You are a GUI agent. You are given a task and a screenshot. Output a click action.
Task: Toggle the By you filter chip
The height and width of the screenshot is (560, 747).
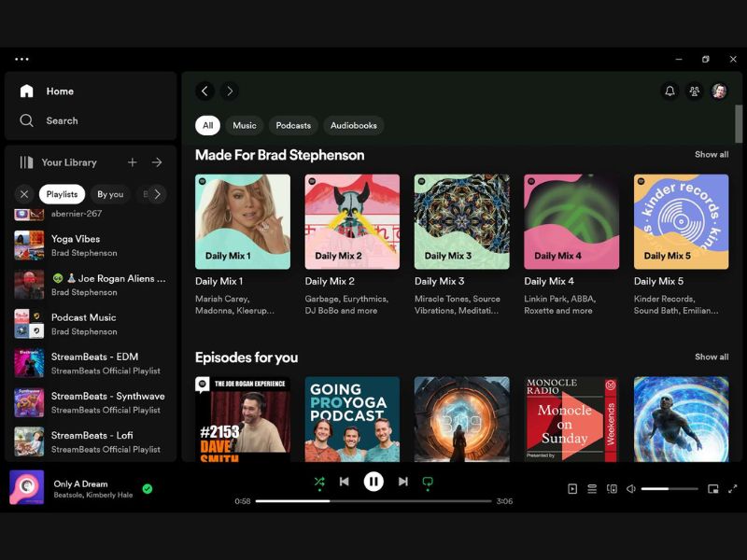click(110, 194)
